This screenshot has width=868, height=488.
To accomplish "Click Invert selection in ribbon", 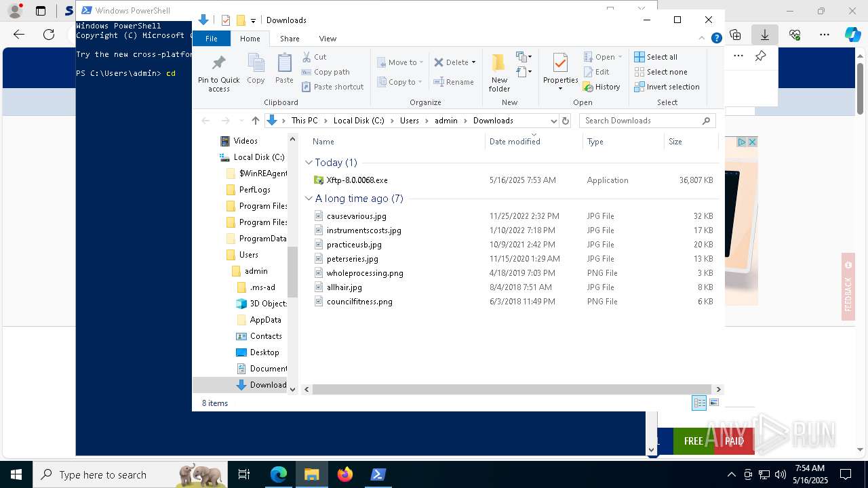I will [x=667, y=87].
